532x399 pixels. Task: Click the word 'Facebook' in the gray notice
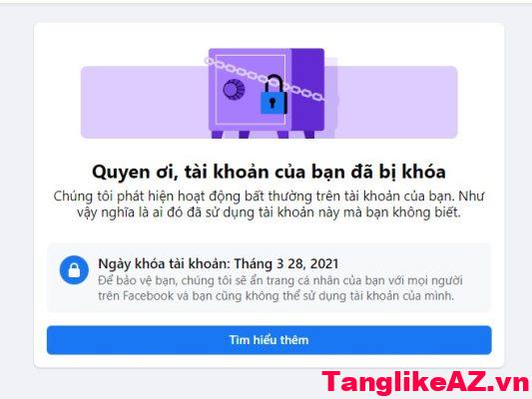pos(149,296)
